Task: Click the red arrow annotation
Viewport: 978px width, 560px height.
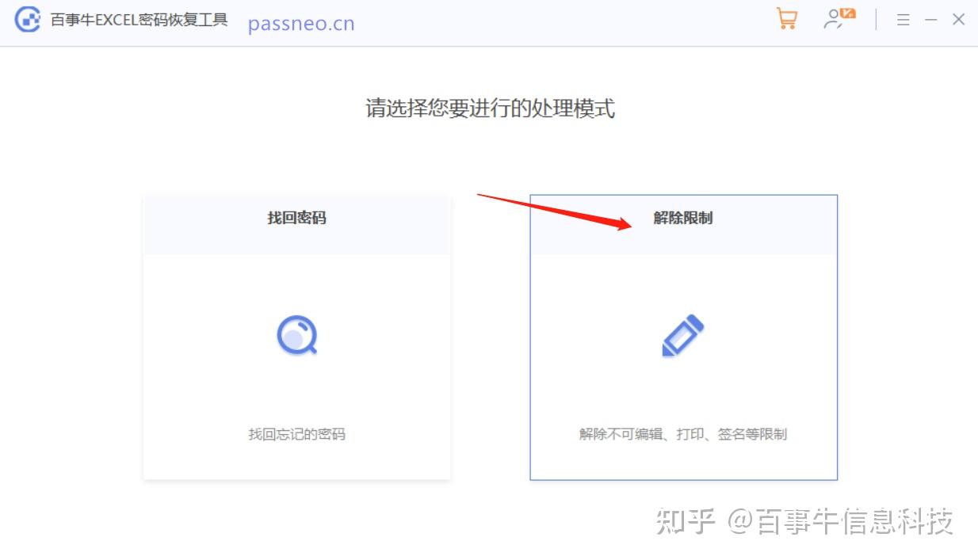Action: [x=555, y=211]
